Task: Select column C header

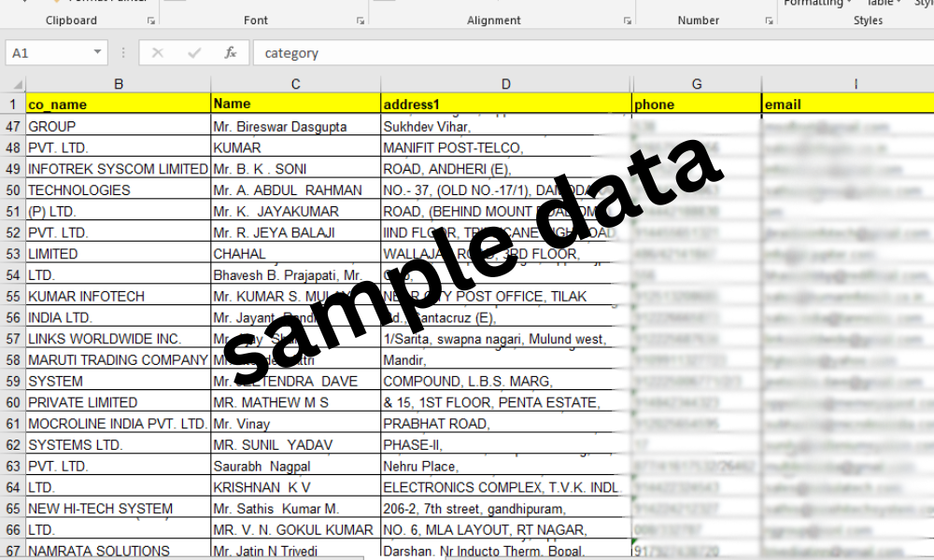Action: point(296,85)
